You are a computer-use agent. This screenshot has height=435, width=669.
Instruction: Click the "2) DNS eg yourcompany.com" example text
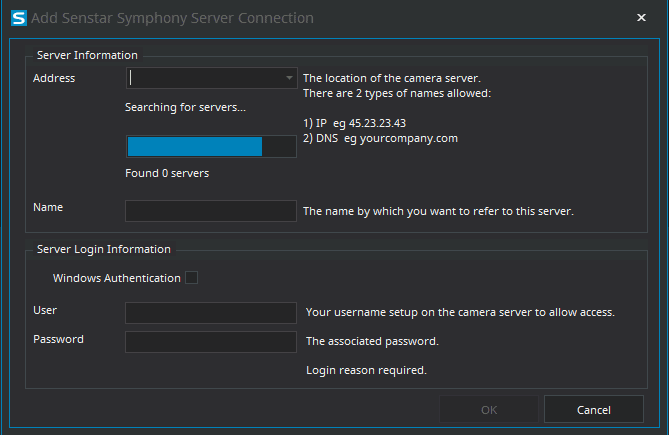(381, 138)
